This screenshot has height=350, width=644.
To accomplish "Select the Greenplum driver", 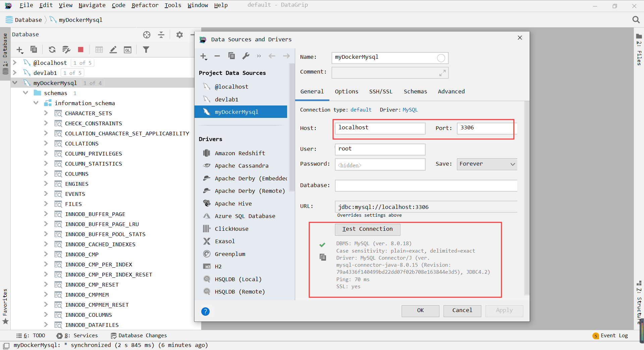I will pos(240,254).
